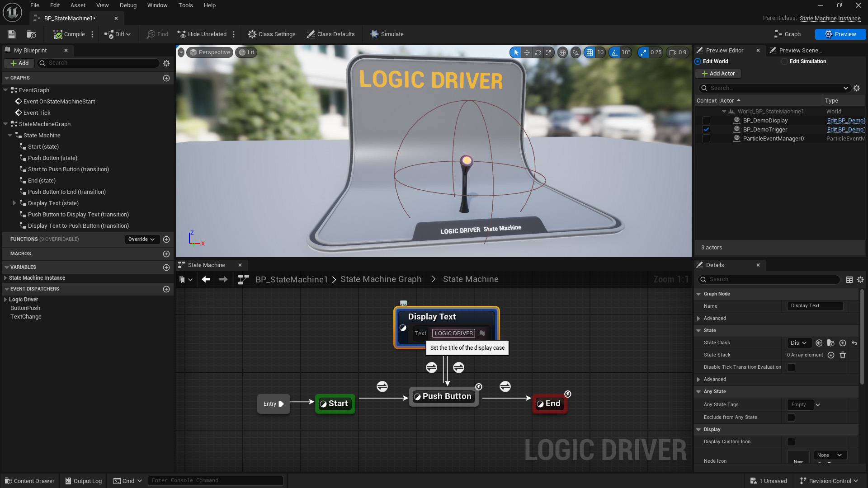The width and height of the screenshot is (868, 488).
Task: Open Node Icon None dropdown
Action: click(x=830, y=455)
